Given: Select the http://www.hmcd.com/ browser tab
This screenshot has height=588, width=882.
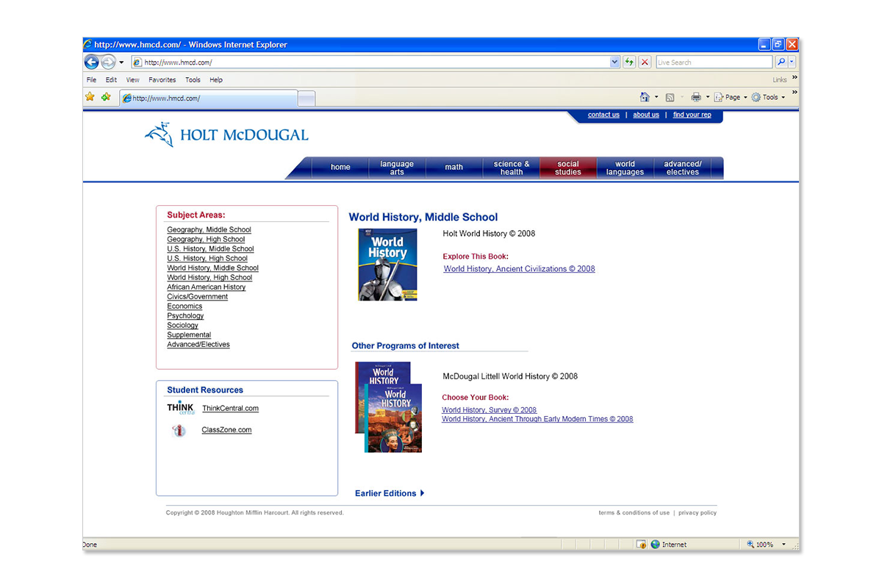Looking at the screenshot, I should pyautogui.click(x=209, y=98).
